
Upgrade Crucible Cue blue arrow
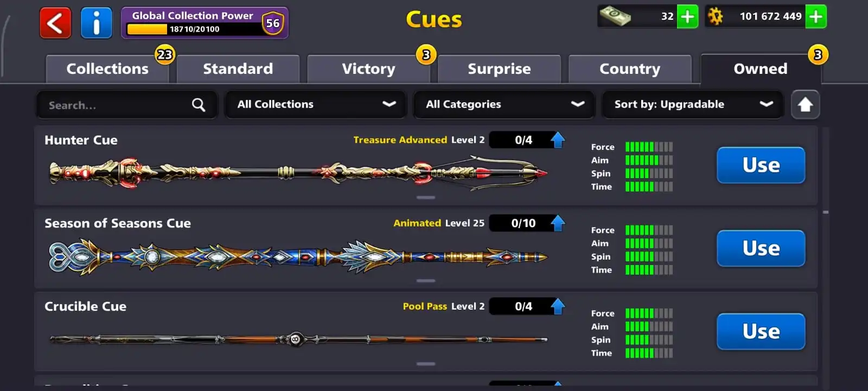pos(558,306)
